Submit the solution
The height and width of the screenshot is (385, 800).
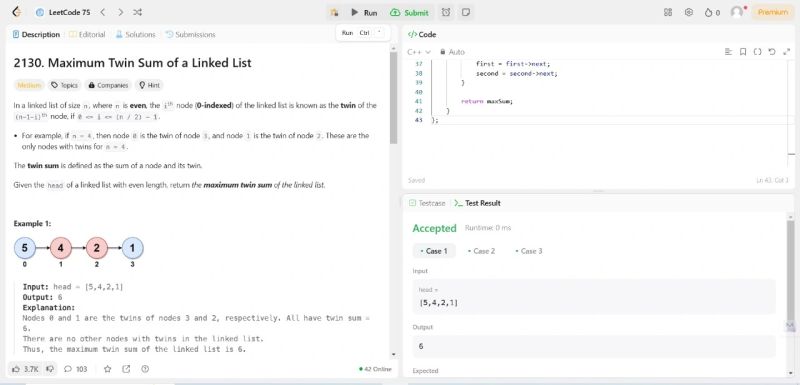pyautogui.click(x=410, y=12)
